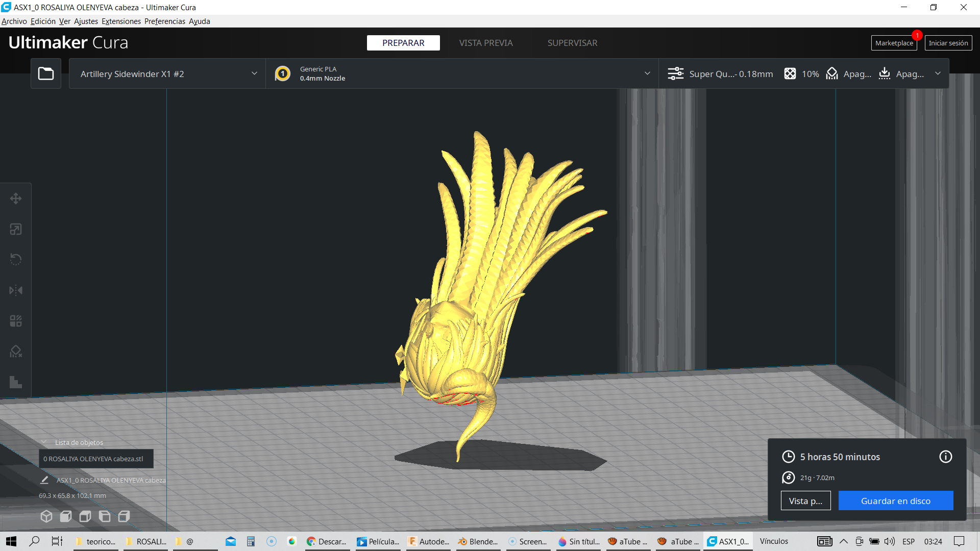This screenshot has height=551, width=980.
Task: Select the Scale tool
Action: [16, 229]
